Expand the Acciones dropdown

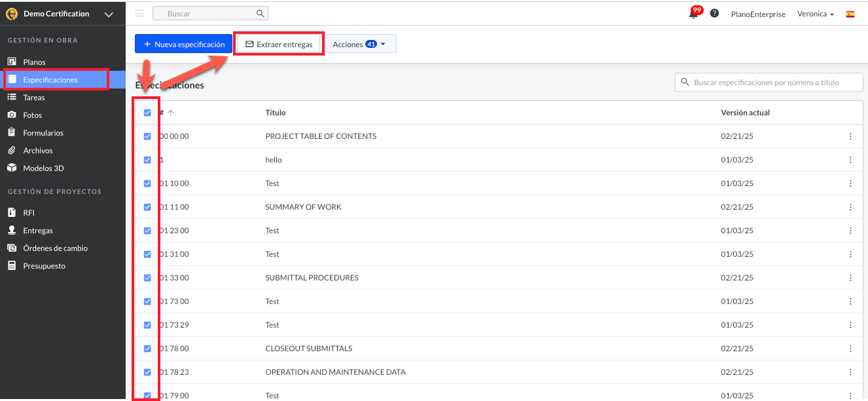click(360, 45)
